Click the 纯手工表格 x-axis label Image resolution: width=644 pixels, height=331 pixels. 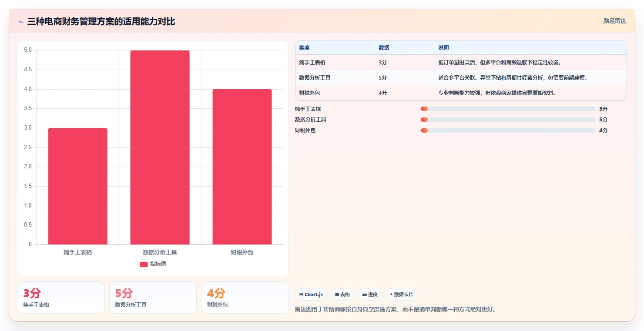coord(77,252)
